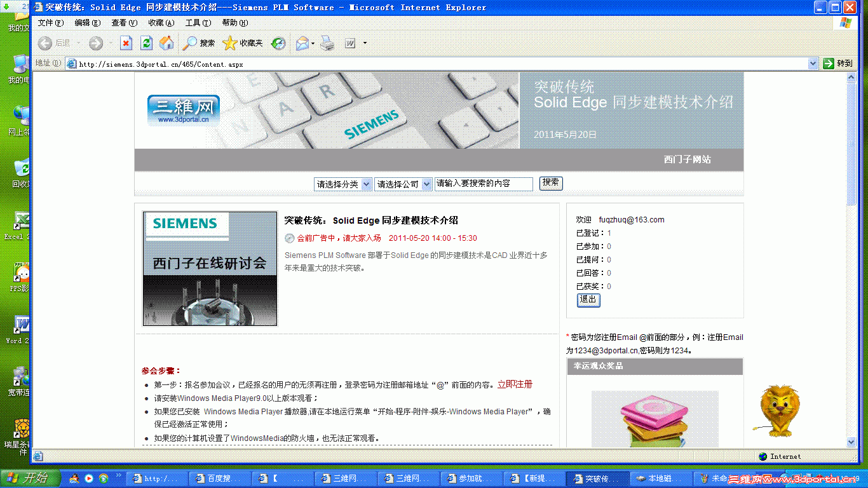This screenshot has width=868, height=488.
Task: Click the first quick launch figure icon
Action: tap(74, 478)
